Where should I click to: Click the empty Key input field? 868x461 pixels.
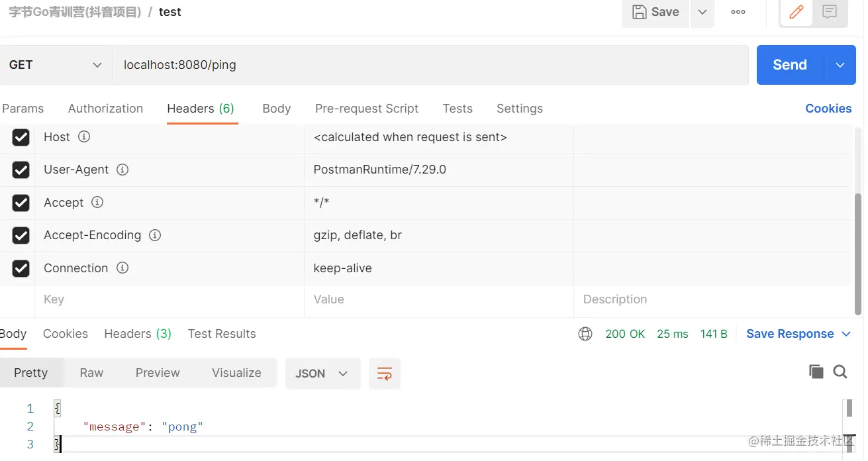tap(169, 299)
